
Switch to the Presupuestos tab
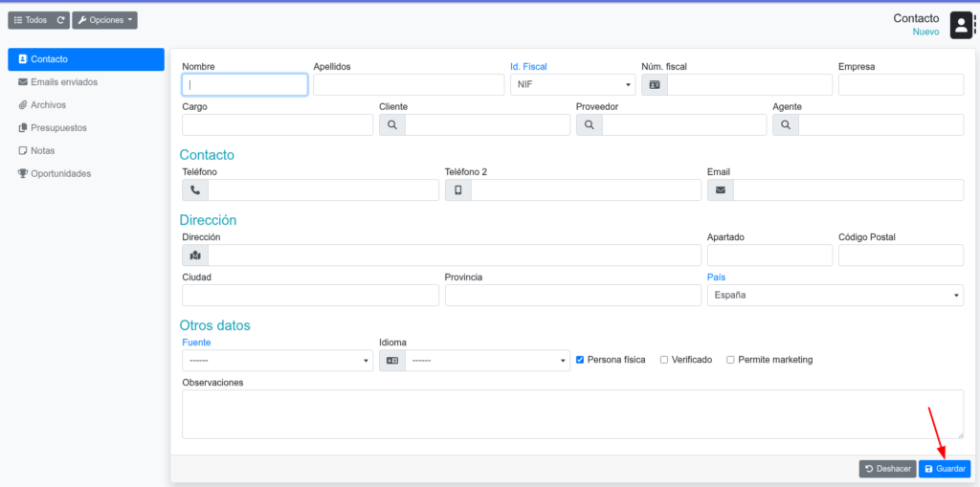tap(57, 127)
